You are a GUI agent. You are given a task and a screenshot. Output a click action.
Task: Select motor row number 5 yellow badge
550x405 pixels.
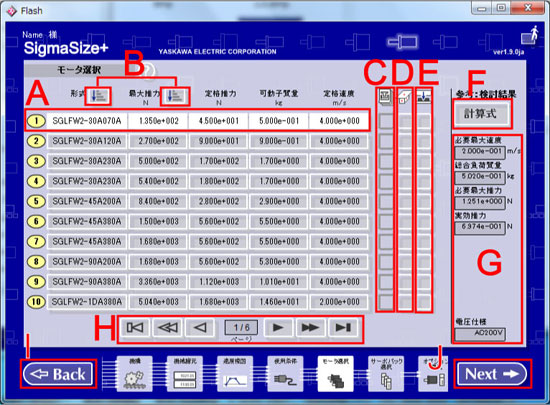(36, 201)
